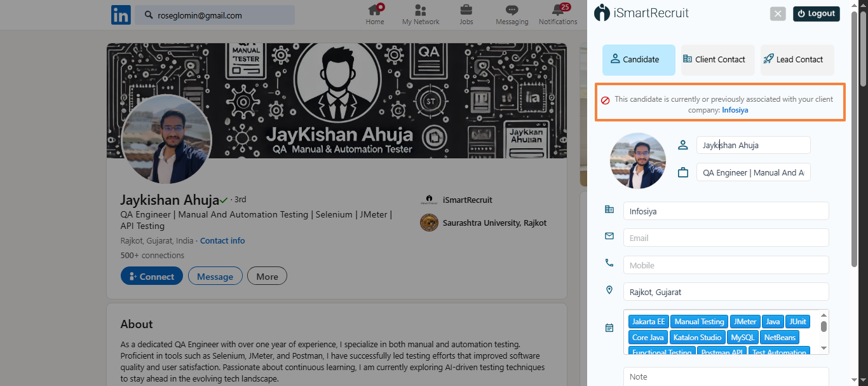Click the LinkedIn search box
The height and width of the screenshot is (386, 868).
pyautogui.click(x=215, y=15)
